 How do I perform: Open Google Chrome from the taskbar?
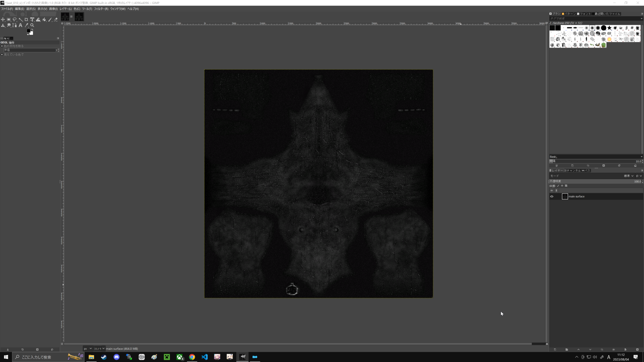tap(192, 357)
